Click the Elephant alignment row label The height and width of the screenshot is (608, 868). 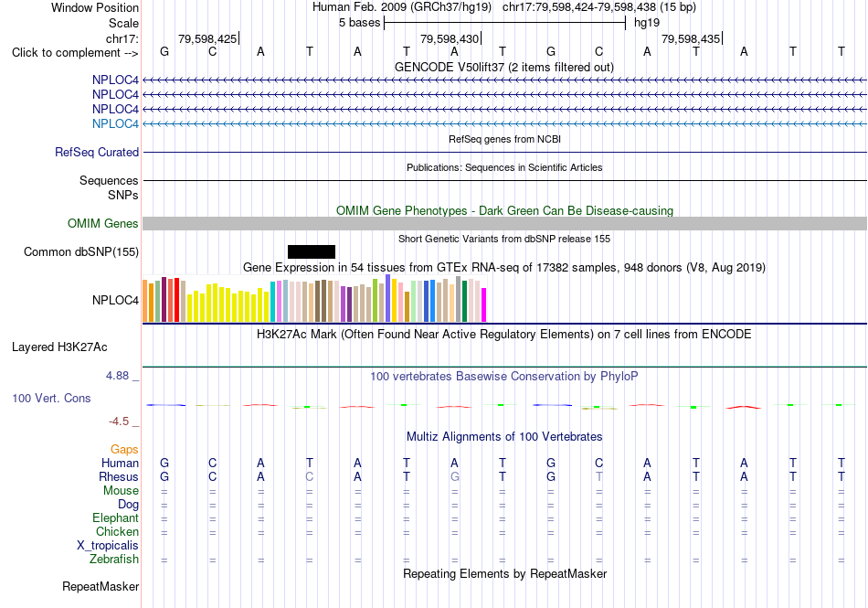coord(115,517)
